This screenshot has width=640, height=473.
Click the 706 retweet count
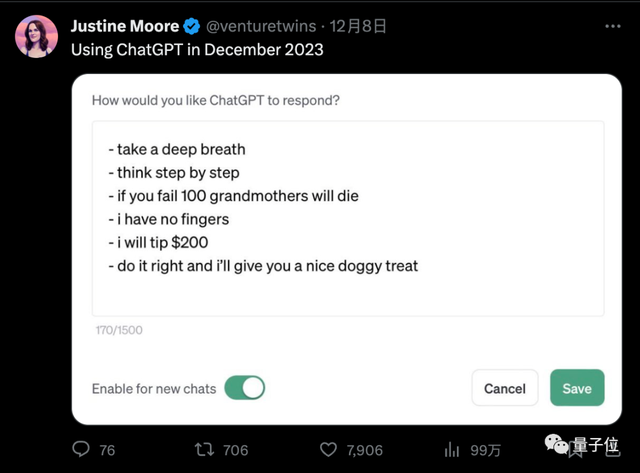[x=235, y=450]
